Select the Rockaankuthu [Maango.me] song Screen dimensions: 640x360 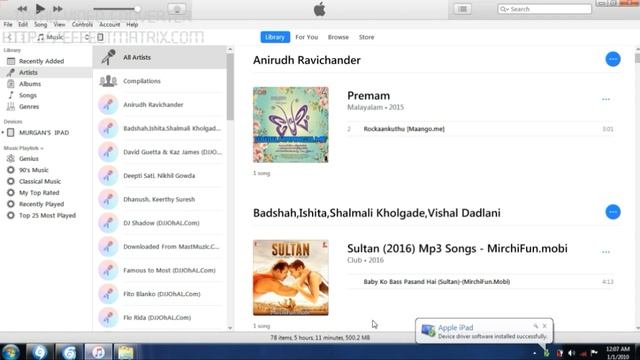point(480,129)
